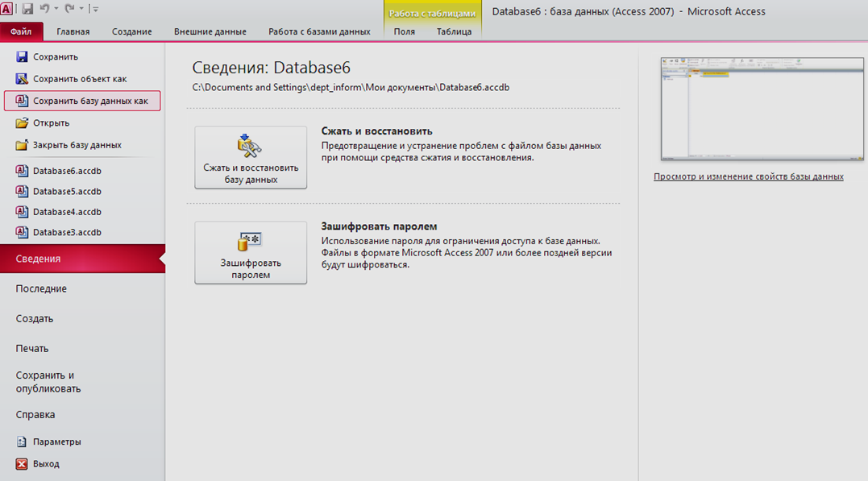Switch to the Поля tab

click(x=404, y=31)
